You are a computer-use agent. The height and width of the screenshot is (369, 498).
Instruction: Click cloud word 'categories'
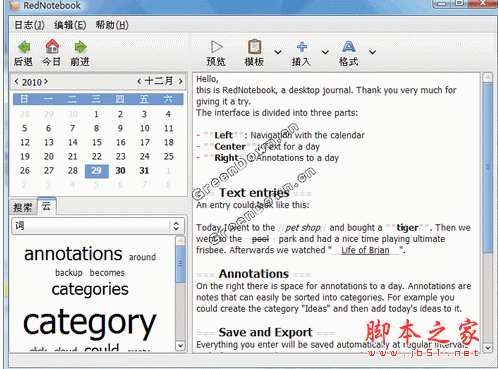coord(90,289)
